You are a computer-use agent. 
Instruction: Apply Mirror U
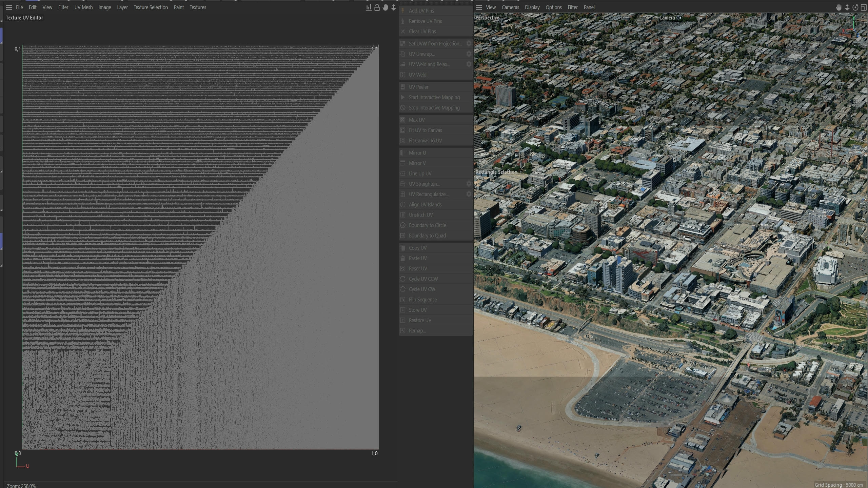click(x=436, y=152)
